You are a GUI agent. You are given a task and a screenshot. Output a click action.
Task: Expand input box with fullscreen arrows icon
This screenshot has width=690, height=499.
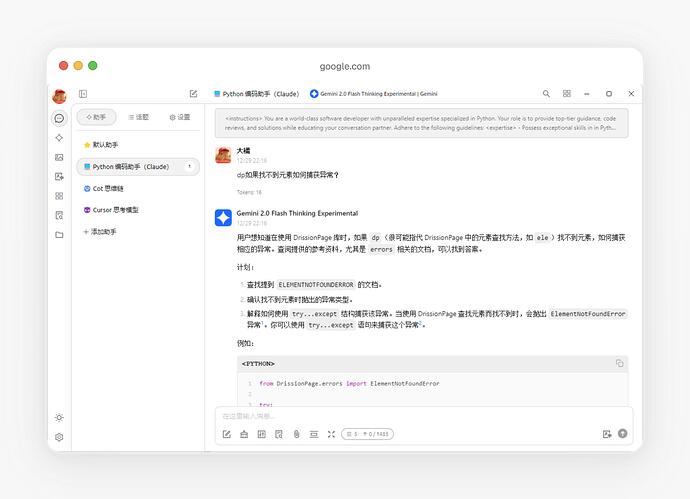point(331,434)
